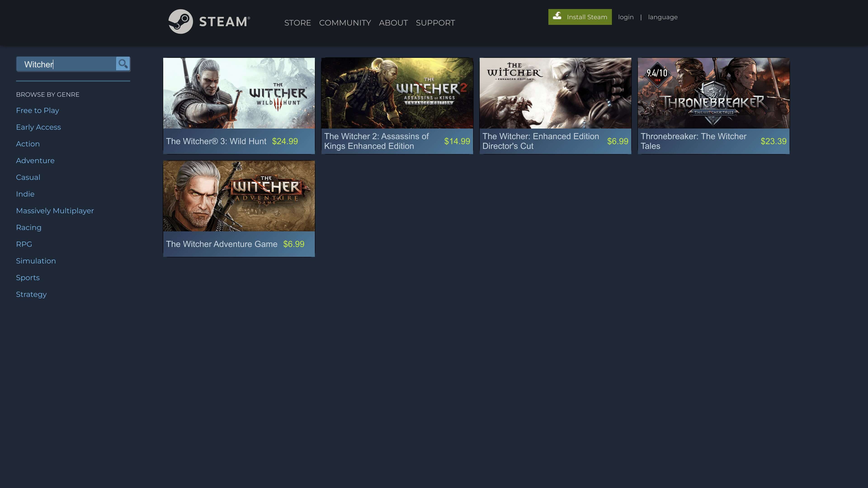This screenshot has width=868, height=488.
Task: Browse the Massively Multiplayer genre
Action: (55, 211)
